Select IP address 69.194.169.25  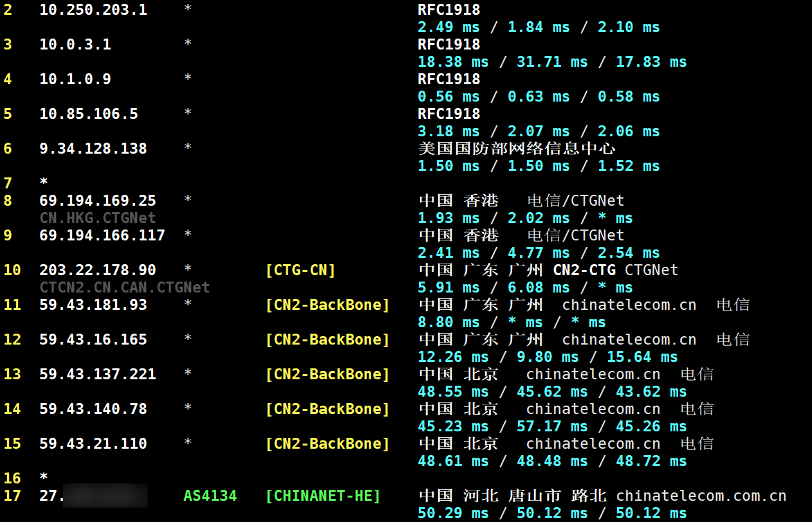(x=98, y=201)
